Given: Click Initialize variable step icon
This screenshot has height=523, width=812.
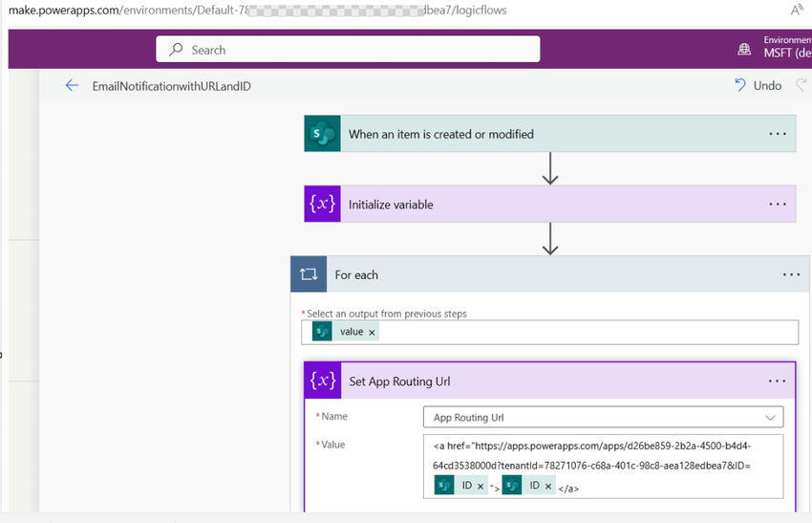Looking at the screenshot, I should [322, 204].
